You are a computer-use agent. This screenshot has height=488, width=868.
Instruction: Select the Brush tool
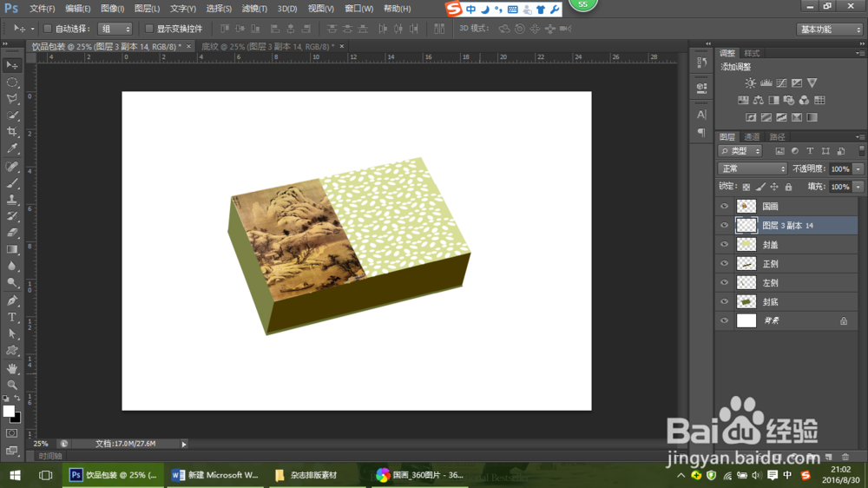(x=11, y=183)
